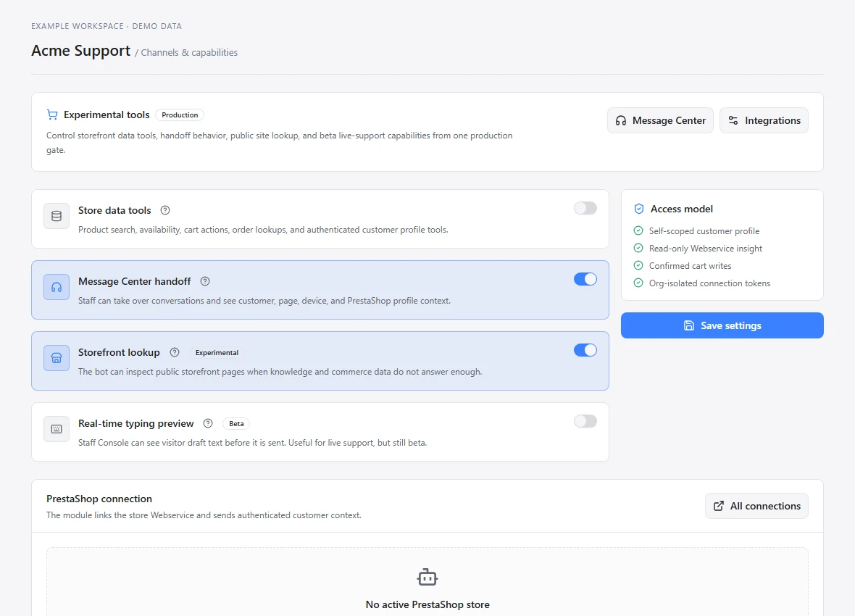Click the Experimental badge on Storefront lookup
Image resolution: width=855 pixels, height=616 pixels.
click(217, 352)
